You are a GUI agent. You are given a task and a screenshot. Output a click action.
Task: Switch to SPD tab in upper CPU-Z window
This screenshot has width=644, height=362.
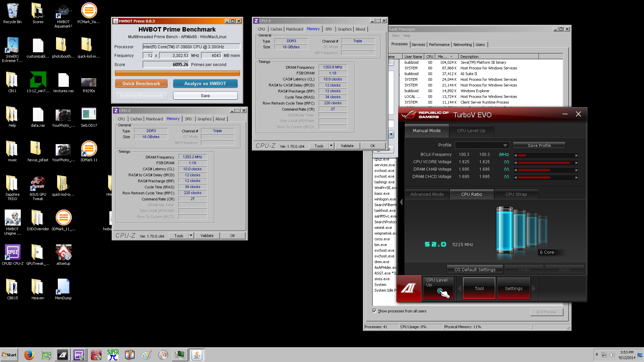[328, 29]
